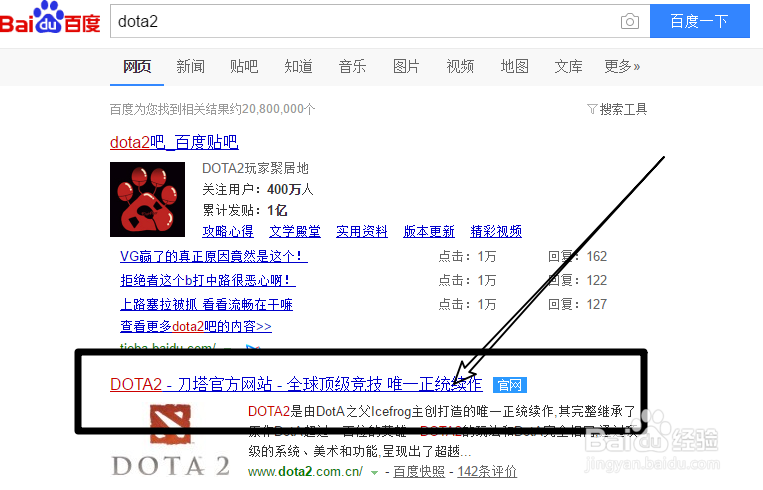Open the 实用资料 link
This screenshot has height=490, width=763.
click(362, 231)
